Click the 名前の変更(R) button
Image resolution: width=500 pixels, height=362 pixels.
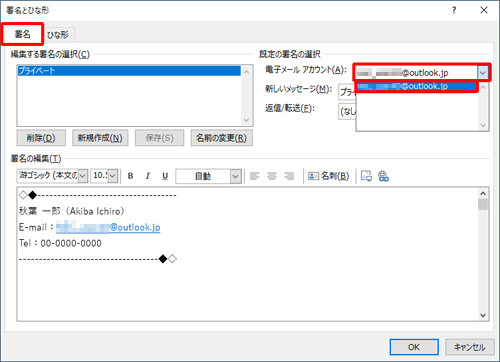coord(222,138)
